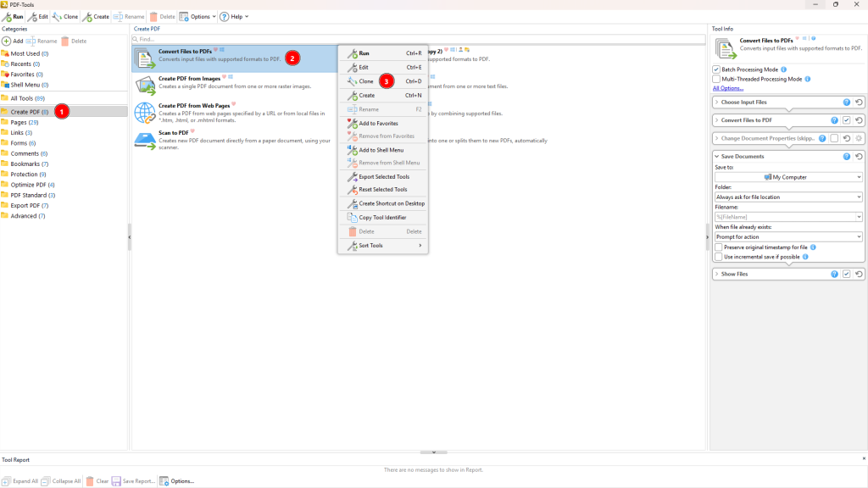Choose Clone in the context menu
The width and height of the screenshot is (868, 488).
(x=383, y=81)
